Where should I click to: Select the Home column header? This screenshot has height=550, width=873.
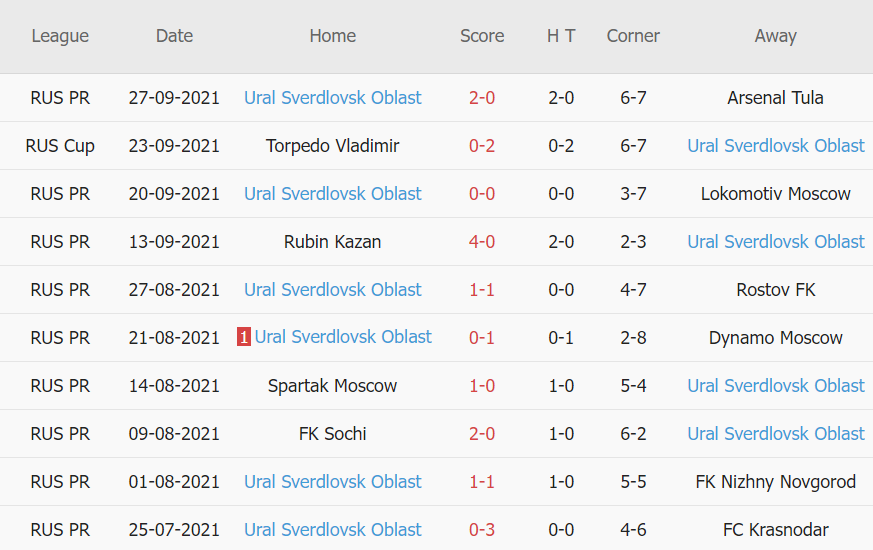[333, 36]
